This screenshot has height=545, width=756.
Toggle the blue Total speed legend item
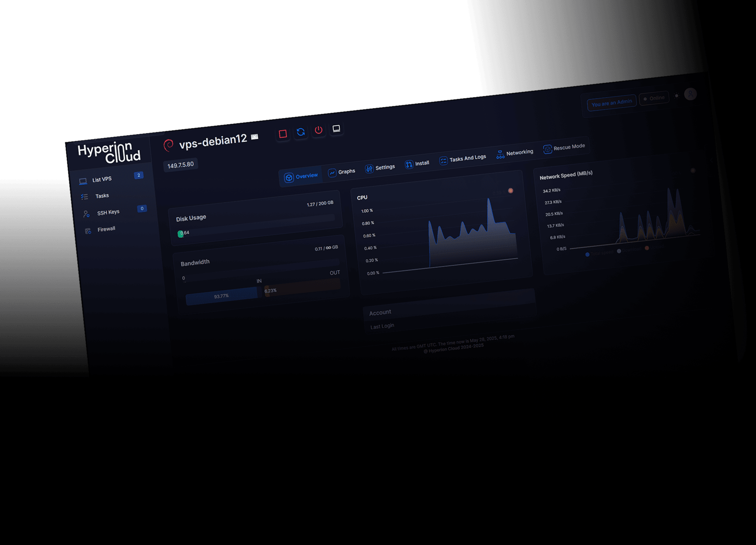(x=599, y=253)
